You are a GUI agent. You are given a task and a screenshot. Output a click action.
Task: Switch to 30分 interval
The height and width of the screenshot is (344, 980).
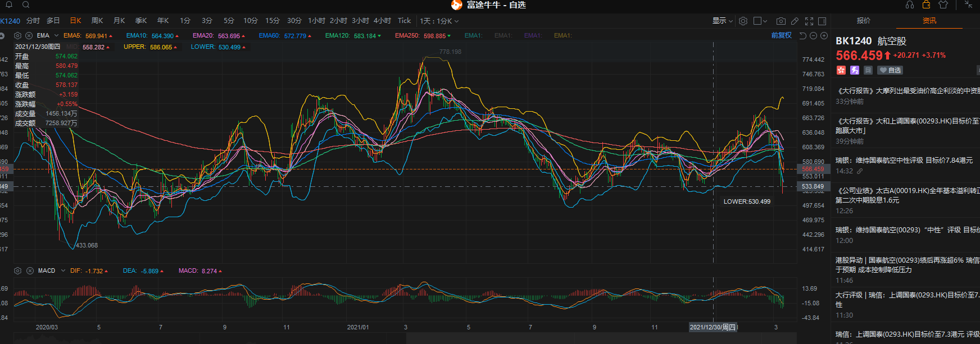click(294, 21)
